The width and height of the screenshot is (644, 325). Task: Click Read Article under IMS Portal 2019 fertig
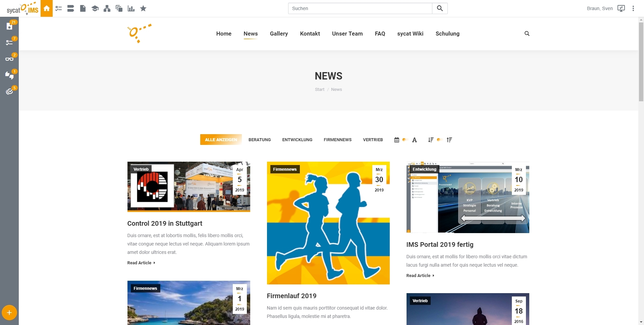pos(420,276)
